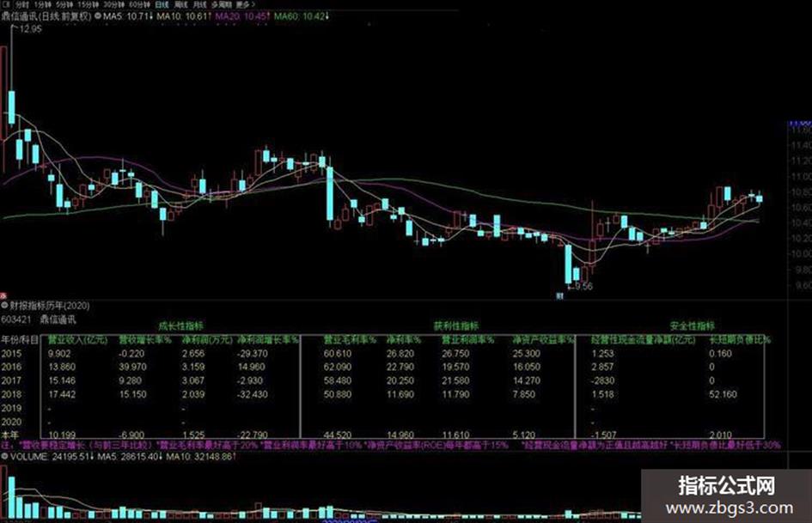Screen dimensions: 812x523
Task: Click the round icon beside 财报指标历年(2020)
Action: (4, 306)
